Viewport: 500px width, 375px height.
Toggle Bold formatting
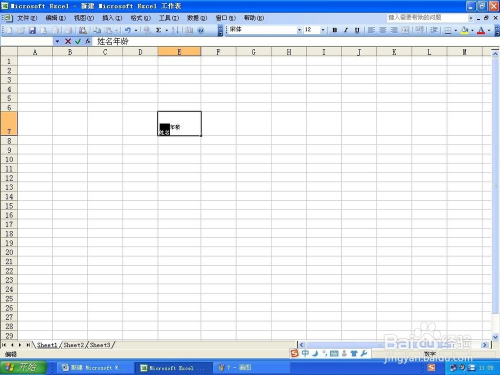pos(335,30)
